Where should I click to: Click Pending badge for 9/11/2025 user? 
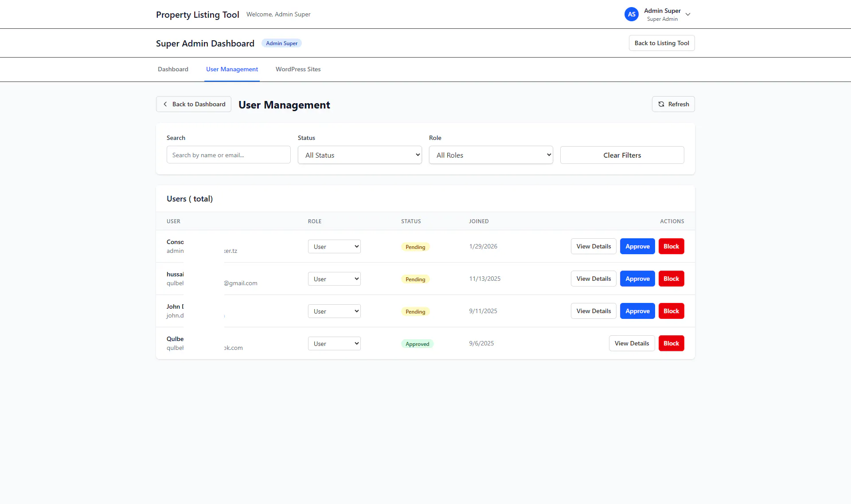[x=415, y=311]
